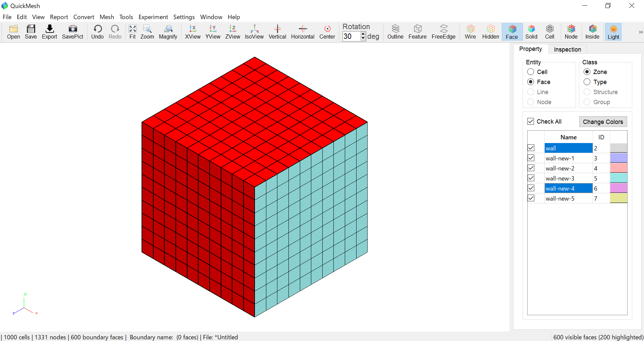Enable FreeEdge display mode
This screenshot has height=341, width=644.
[x=443, y=32]
